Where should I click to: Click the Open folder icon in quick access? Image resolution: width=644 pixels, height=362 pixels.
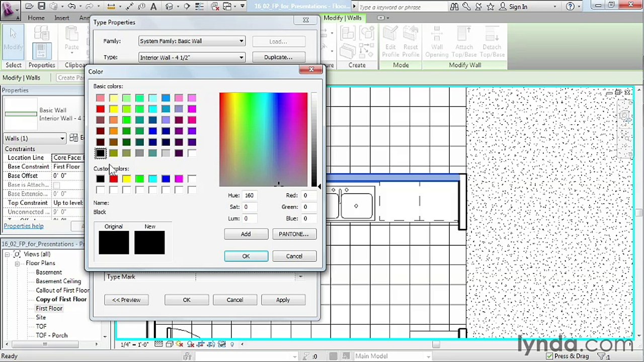(30, 7)
